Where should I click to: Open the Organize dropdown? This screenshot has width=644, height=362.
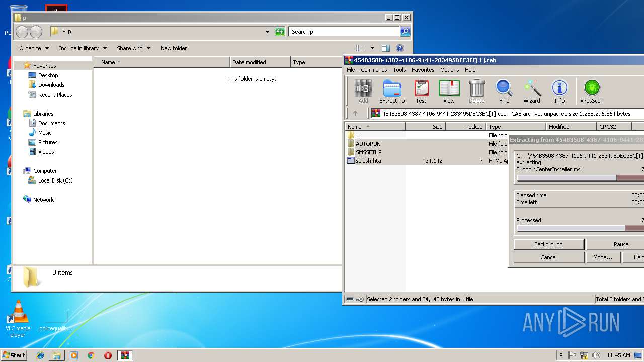click(x=34, y=48)
